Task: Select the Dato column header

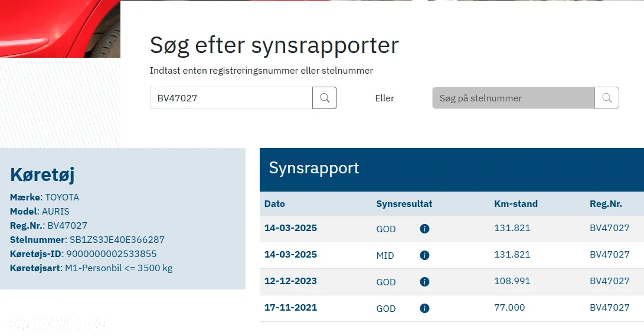Action: 274,204
